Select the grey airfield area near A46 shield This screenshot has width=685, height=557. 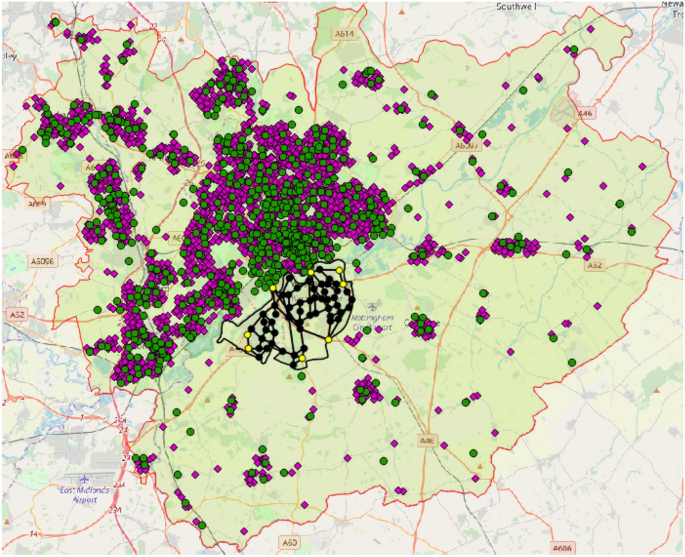[563, 111]
